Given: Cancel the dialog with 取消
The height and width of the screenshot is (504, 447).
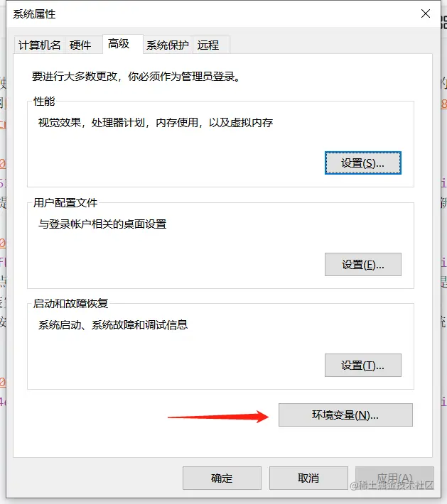Looking at the screenshot, I should click(x=308, y=478).
